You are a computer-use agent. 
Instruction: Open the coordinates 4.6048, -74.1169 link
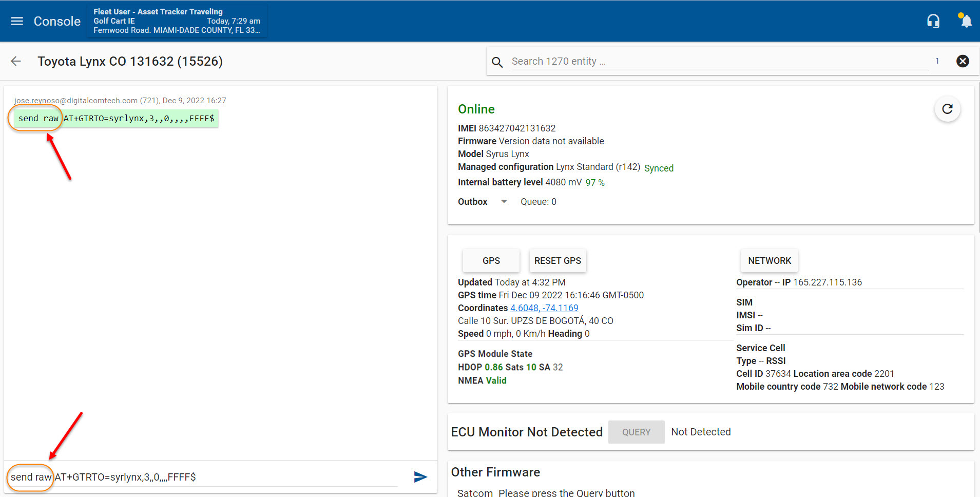[544, 308]
